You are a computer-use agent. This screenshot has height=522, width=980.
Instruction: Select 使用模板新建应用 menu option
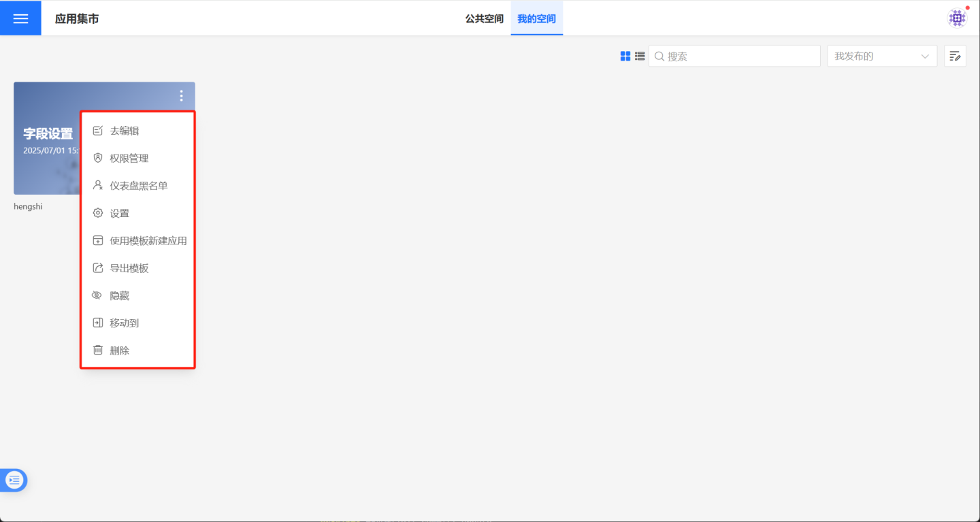[x=148, y=241]
